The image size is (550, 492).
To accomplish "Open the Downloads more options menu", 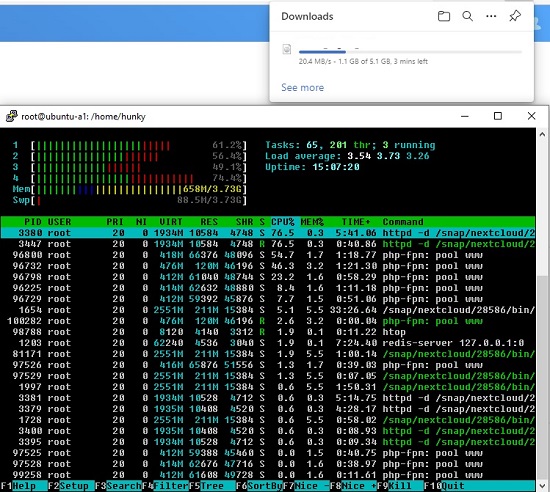I will pos(491,16).
